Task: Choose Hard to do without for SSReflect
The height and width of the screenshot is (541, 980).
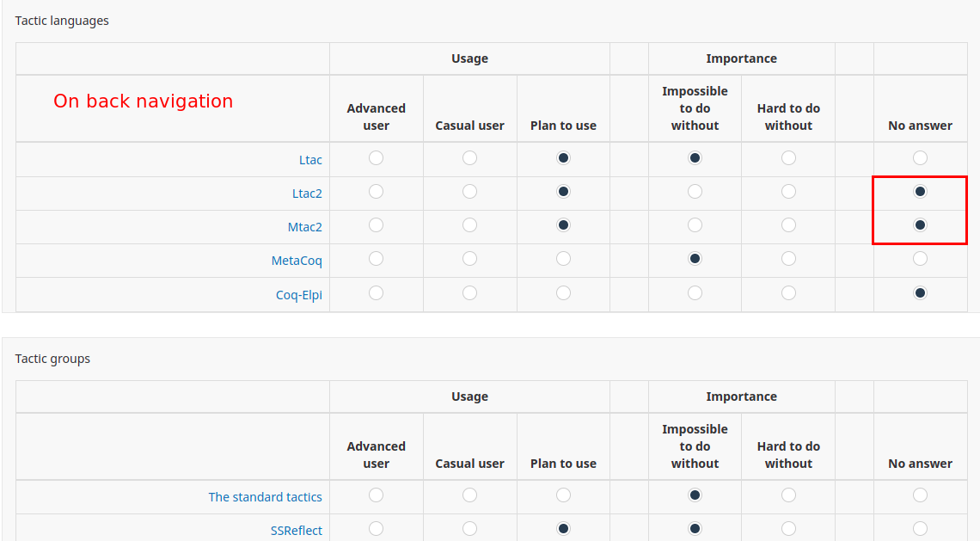Action: click(788, 529)
